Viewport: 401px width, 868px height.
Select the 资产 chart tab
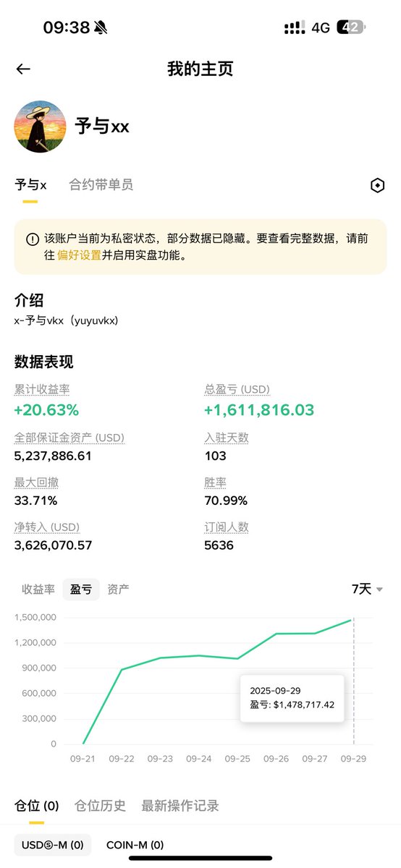click(118, 589)
